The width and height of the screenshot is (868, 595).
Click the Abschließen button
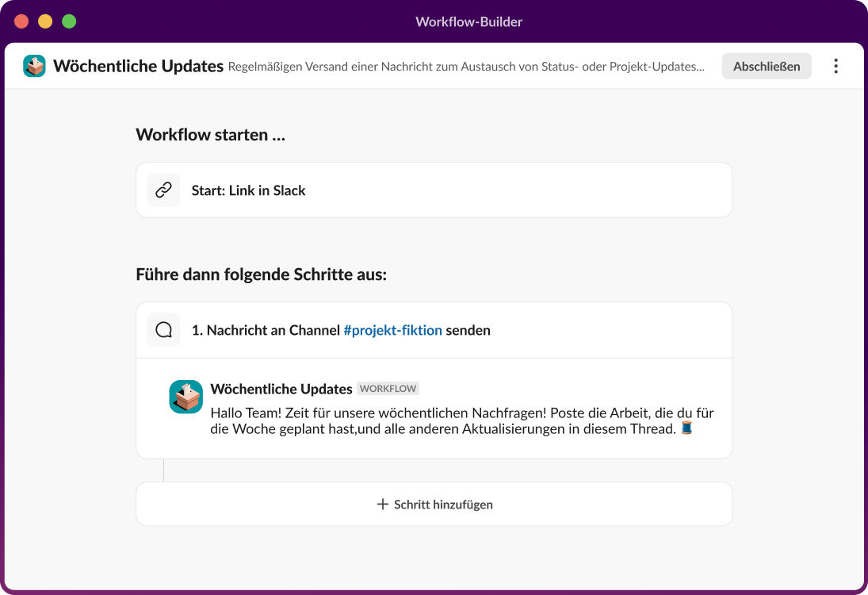point(766,66)
